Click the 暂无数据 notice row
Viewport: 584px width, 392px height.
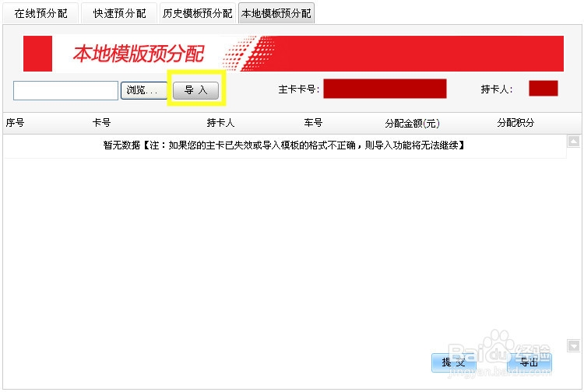pos(285,145)
